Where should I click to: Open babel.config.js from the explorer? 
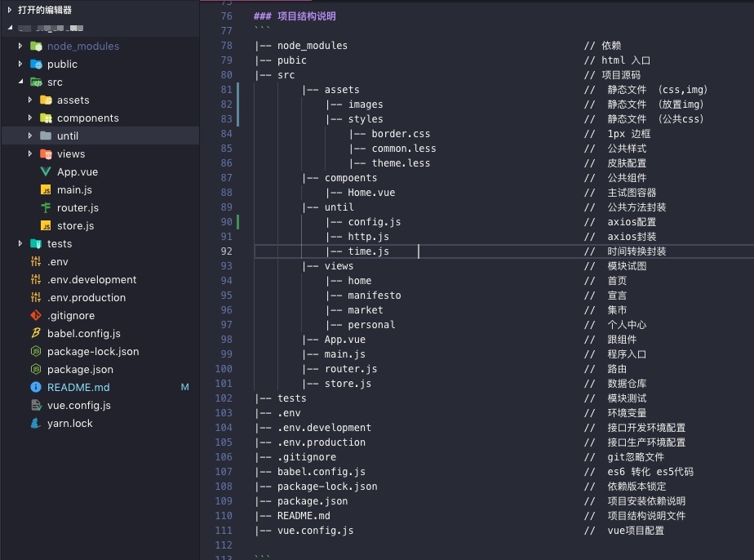click(84, 333)
